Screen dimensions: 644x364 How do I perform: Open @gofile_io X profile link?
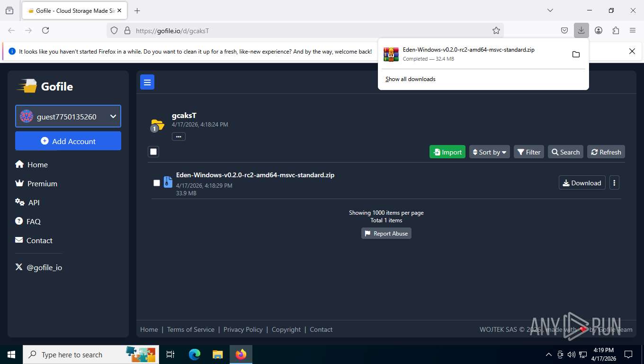coord(39,267)
